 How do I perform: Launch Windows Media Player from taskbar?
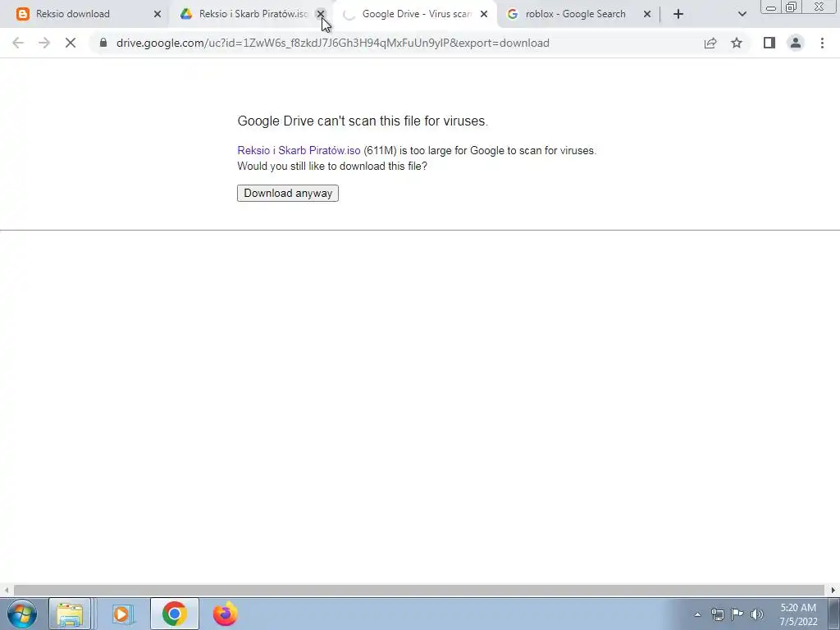122,614
